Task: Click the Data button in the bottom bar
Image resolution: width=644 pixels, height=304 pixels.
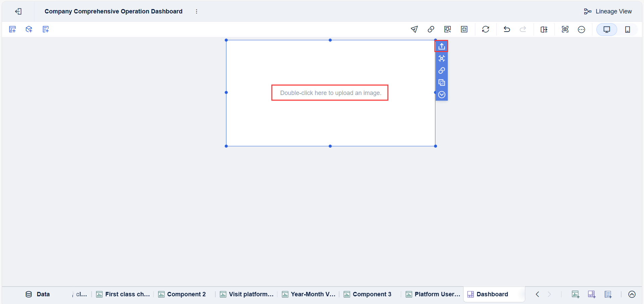Action: click(38, 294)
